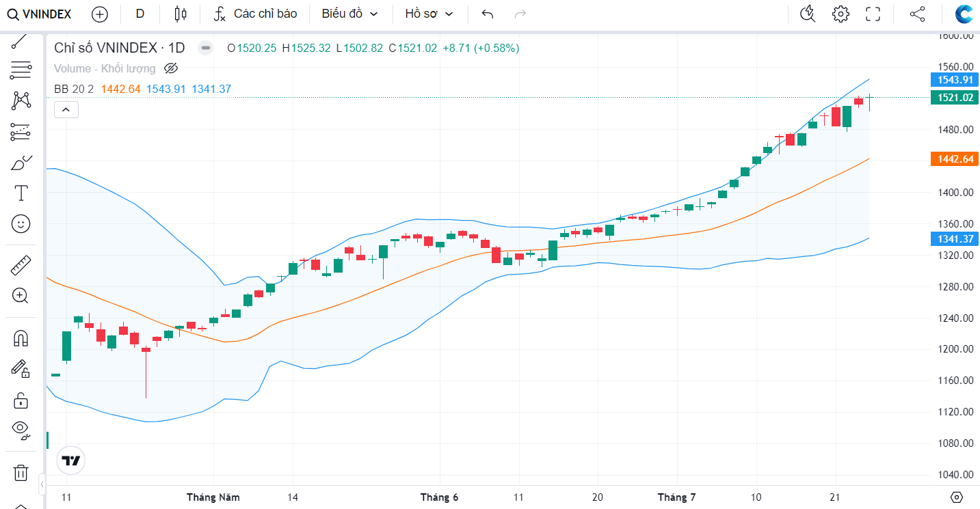Image resolution: width=980 pixels, height=509 pixels.
Task: Undo last chart action
Action: [487, 14]
